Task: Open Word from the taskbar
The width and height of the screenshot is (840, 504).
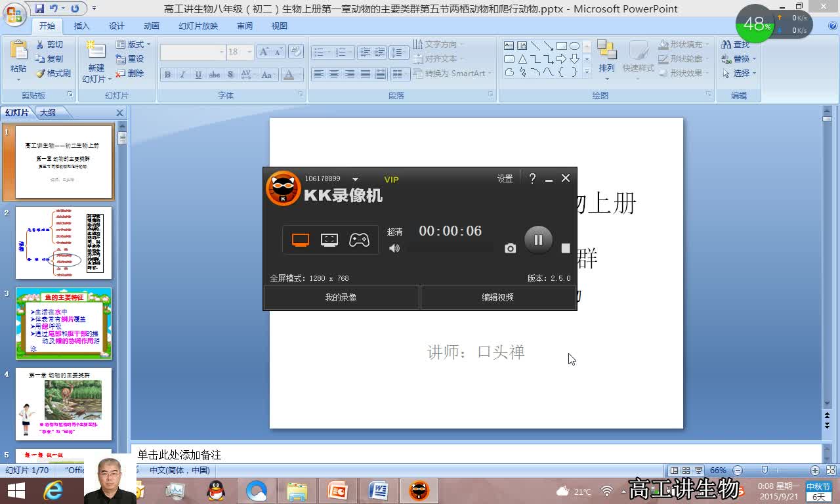Action: pos(379,490)
